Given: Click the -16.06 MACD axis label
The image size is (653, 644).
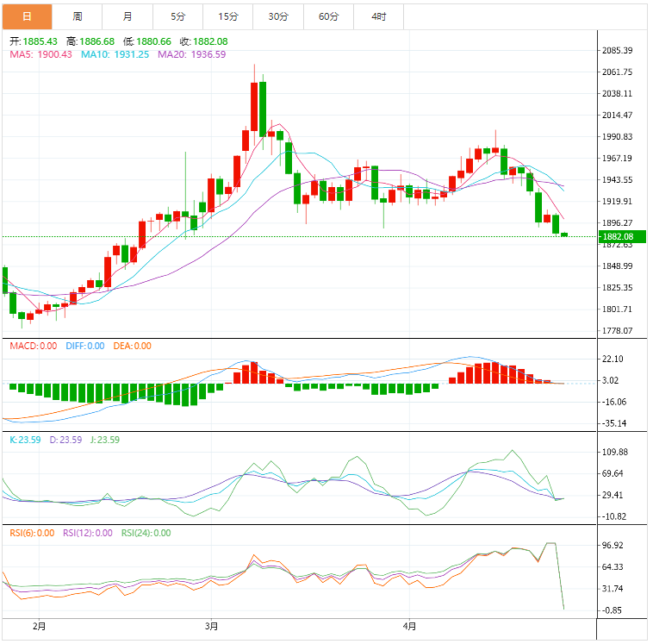Looking at the screenshot, I should point(614,403).
